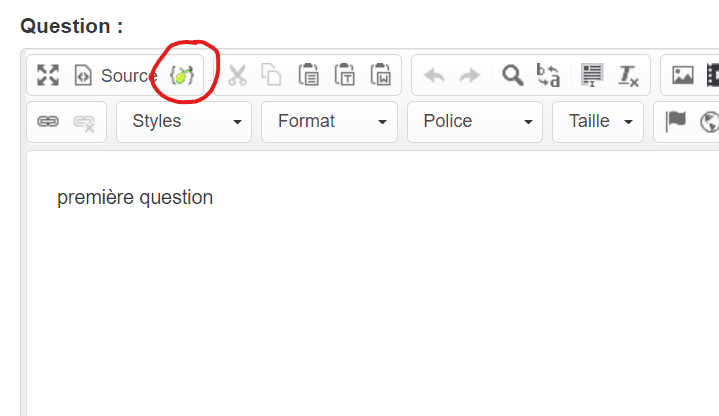Paste as plain text icon
This screenshot has height=416, width=719.
coord(344,75)
